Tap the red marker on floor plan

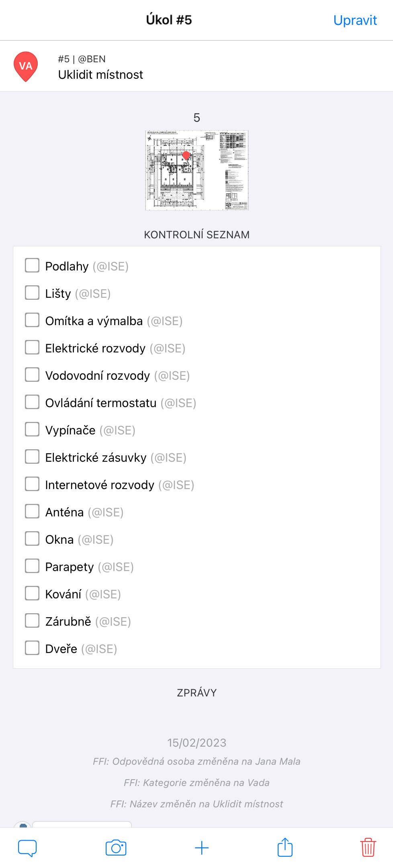click(186, 156)
